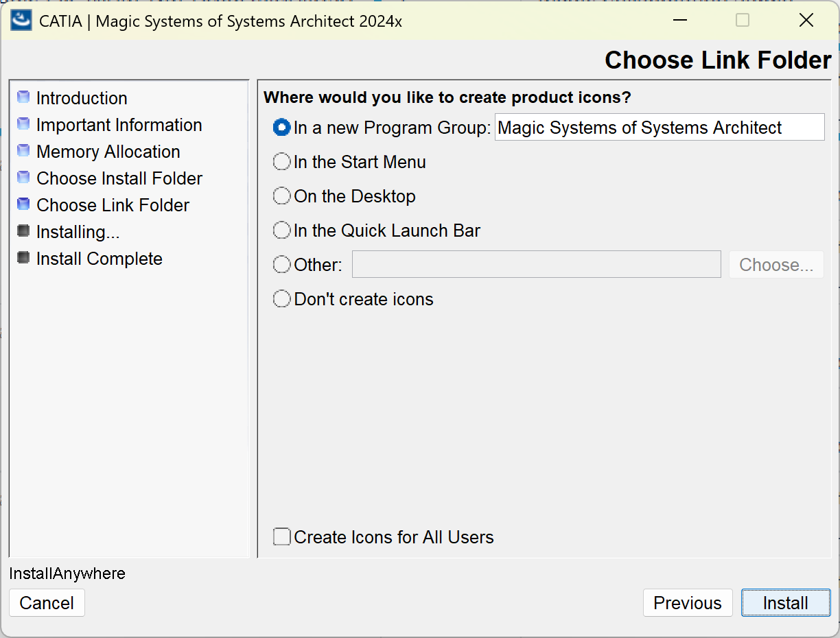Enable Create Icons for All Users checkbox
This screenshot has width=840, height=638.
tap(281, 536)
